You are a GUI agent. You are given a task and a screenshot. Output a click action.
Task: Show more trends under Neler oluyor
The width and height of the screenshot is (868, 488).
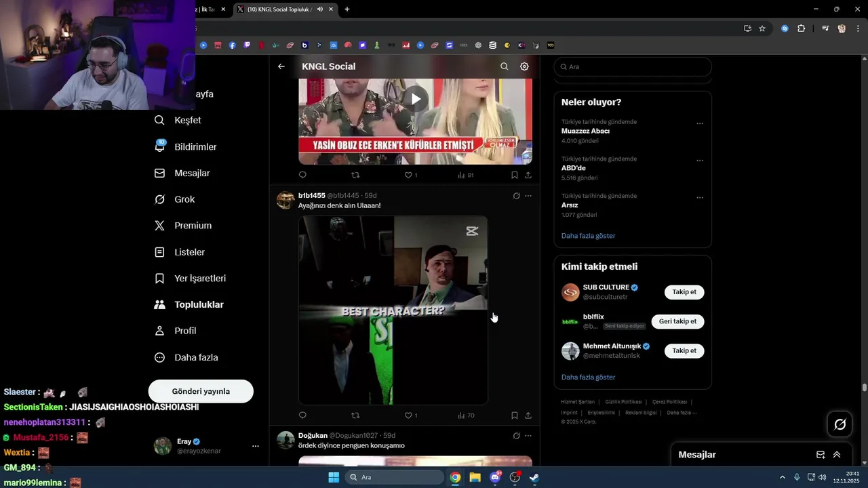[588, 236]
